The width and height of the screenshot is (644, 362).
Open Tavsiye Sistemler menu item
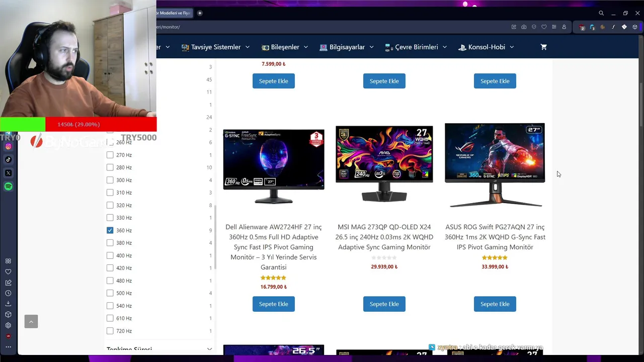click(x=215, y=47)
